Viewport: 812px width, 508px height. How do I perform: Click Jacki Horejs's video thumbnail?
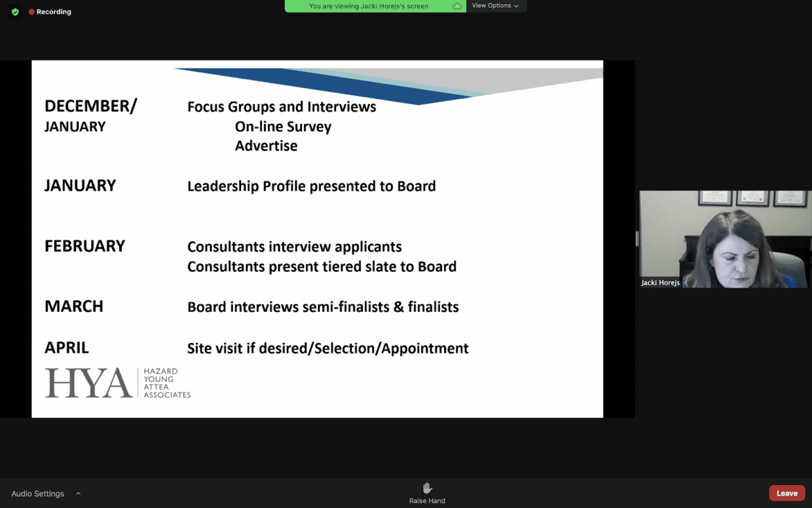click(726, 239)
